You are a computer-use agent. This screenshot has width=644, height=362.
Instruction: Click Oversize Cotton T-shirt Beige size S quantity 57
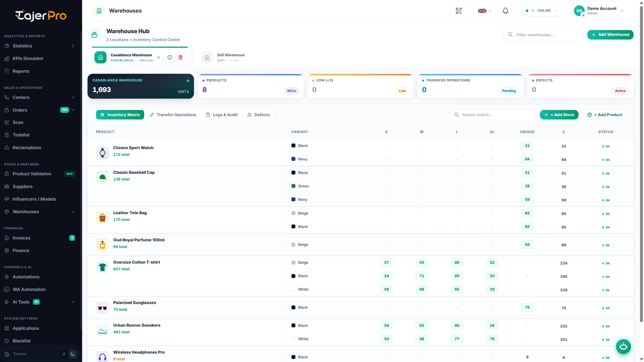(387, 263)
